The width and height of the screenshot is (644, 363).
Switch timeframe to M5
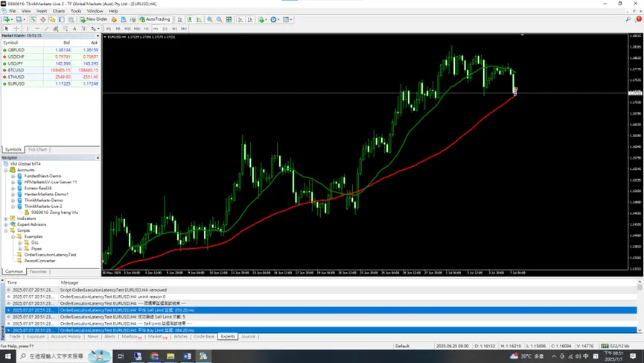pyautogui.click(x=118, y=29)
